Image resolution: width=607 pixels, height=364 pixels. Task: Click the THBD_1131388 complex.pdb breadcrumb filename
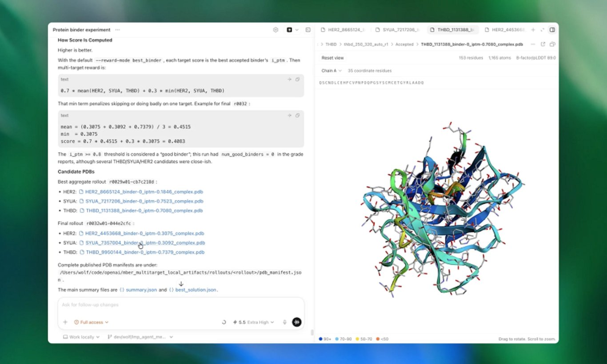tap(472, 44)
